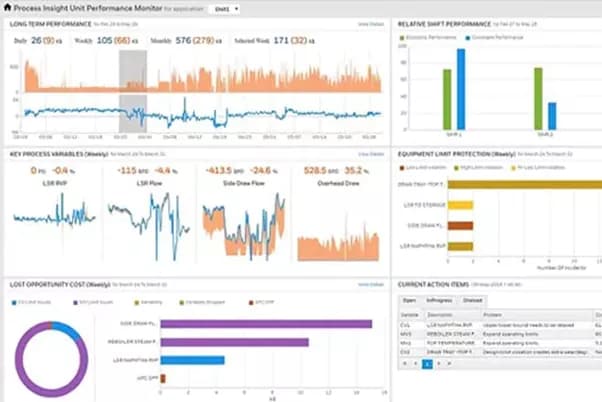The height and width of the screenshot is (402, 602).
Task: Open View Details for Lost Opportunity Cost
Action: click(x=371, y=285)
